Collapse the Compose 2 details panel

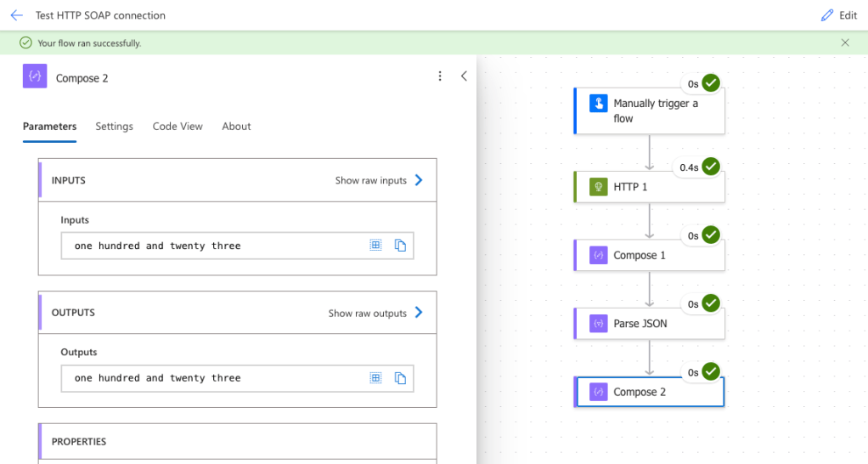464,76
